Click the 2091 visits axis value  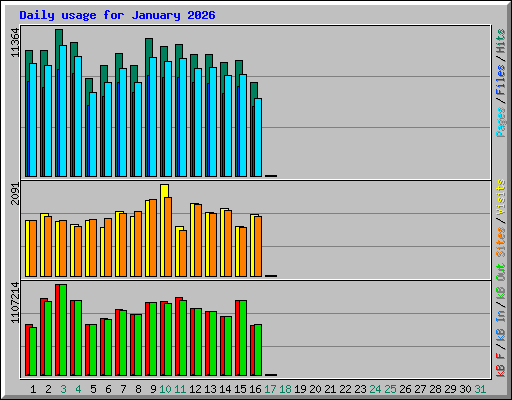15,194
